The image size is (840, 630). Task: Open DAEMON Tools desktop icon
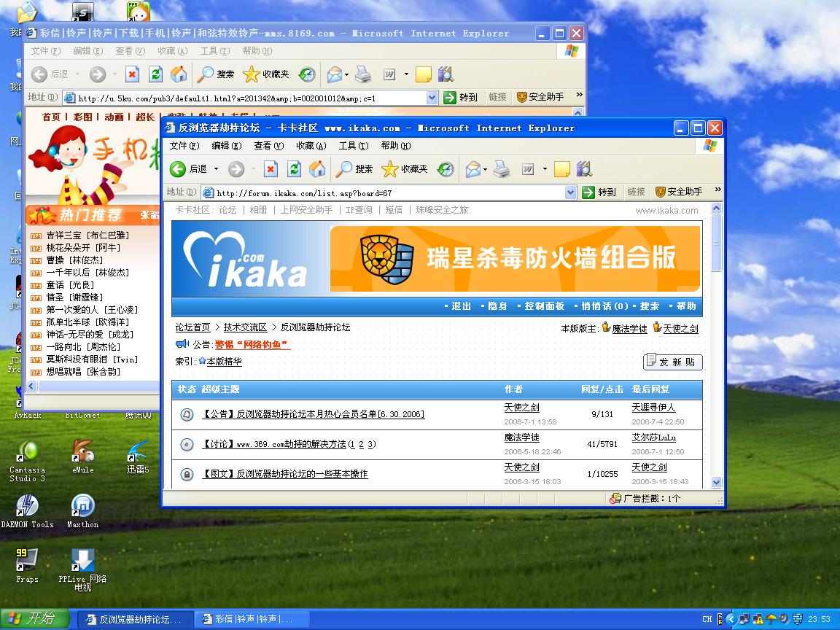(x=27, y=511)
